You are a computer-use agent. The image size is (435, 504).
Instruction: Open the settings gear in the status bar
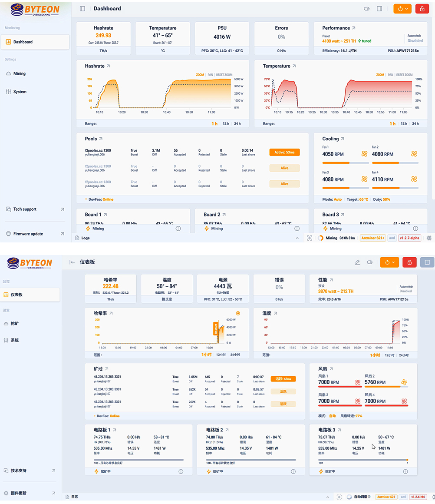[429, 238]
